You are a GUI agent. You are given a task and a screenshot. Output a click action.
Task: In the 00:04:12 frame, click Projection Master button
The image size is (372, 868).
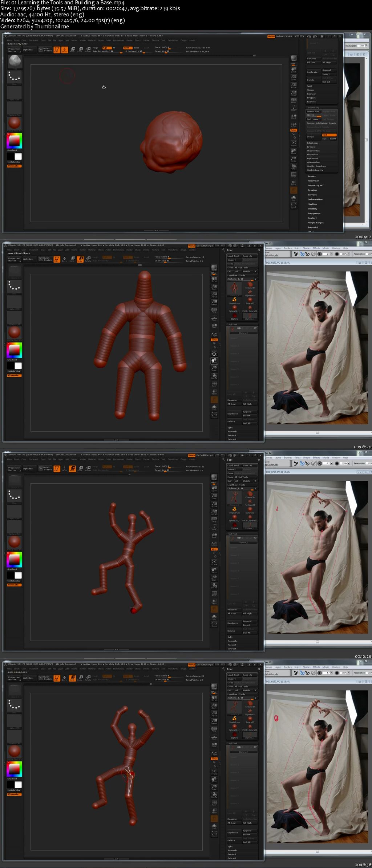[x=14, y=50]
